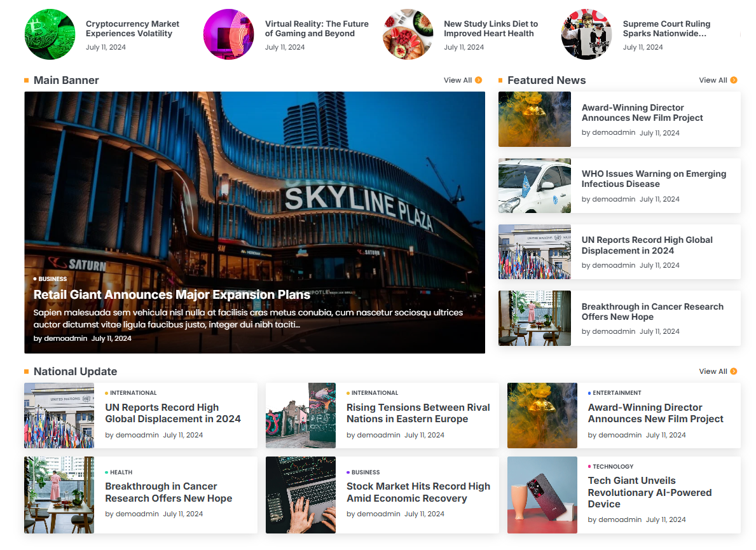The height and width of the screenshot is (550, 756).
Task: Open National Update UN Reports Record High headline
Action: point(172,413)
